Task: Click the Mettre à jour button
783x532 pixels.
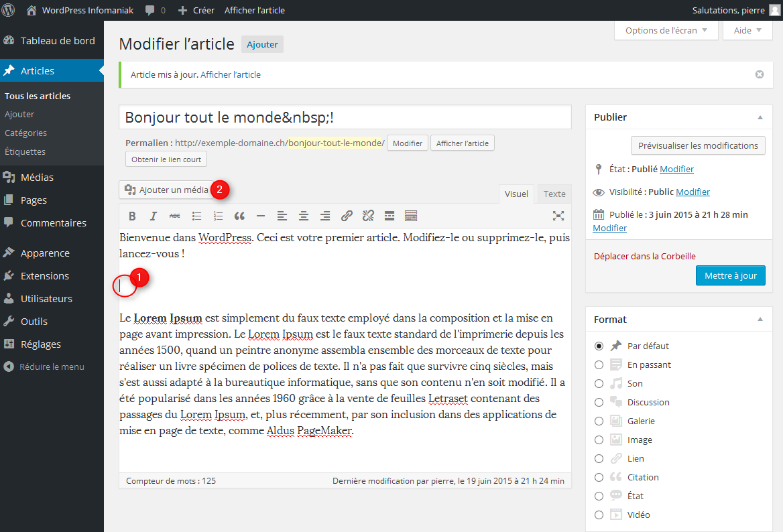Action: 730,276
